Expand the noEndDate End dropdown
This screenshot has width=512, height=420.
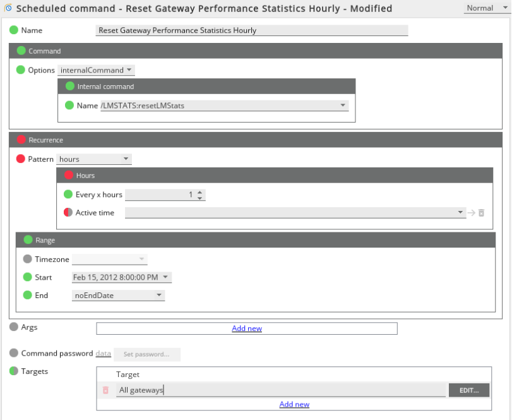[x=118, y=295]
